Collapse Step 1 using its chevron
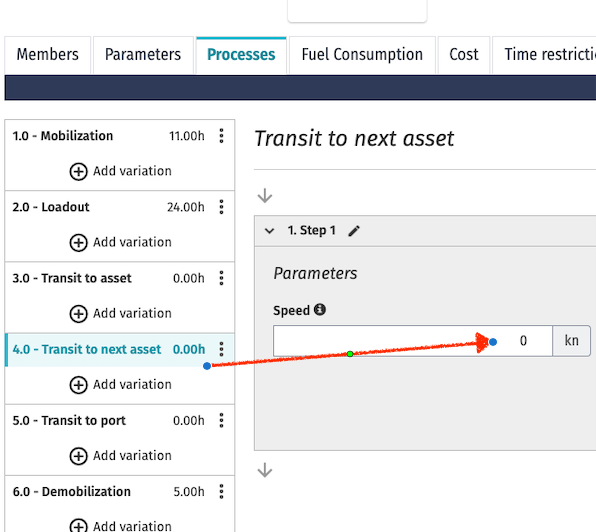 pyautogui.click(x=269, y=231)
